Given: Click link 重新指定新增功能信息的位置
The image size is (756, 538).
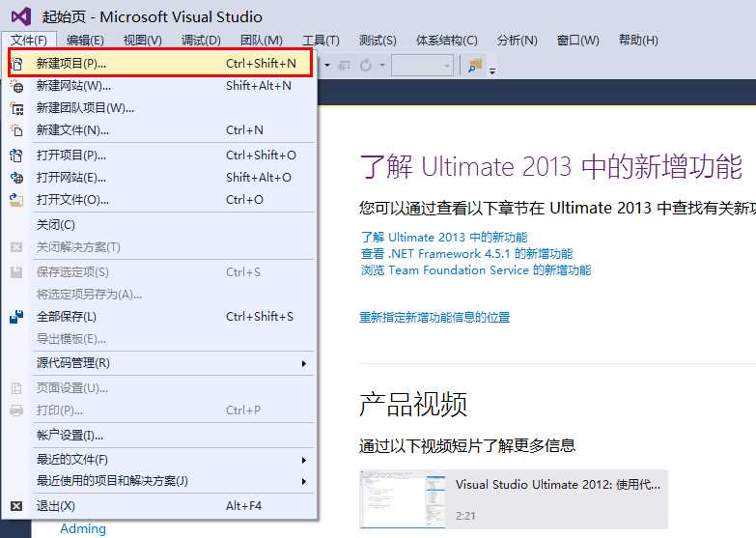Looking at the screenshot, I should (434, 317).
